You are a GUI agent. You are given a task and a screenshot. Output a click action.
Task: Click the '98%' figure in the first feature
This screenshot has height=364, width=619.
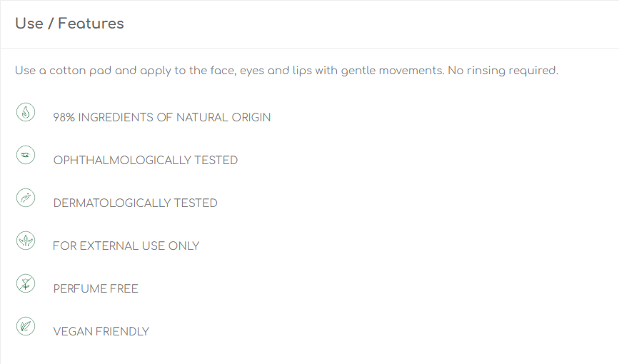click(64, 118)
